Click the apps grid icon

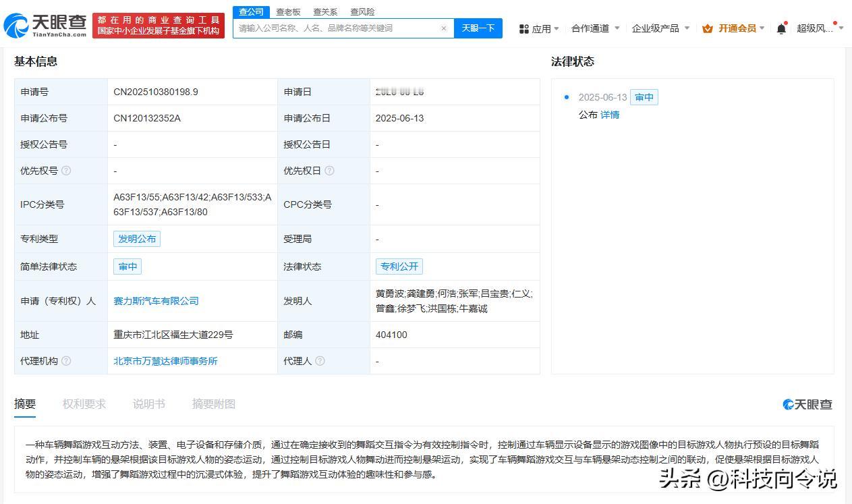pos(524,28)
